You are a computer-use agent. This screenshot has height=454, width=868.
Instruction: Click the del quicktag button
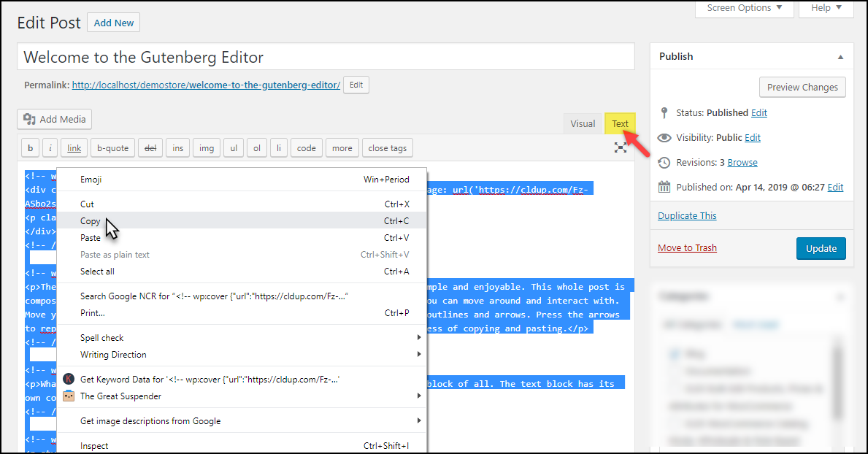point(150,148)
